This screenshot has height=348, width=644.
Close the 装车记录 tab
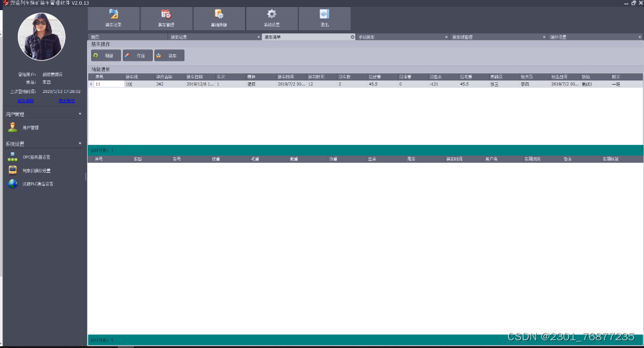(x=259, y=37)
